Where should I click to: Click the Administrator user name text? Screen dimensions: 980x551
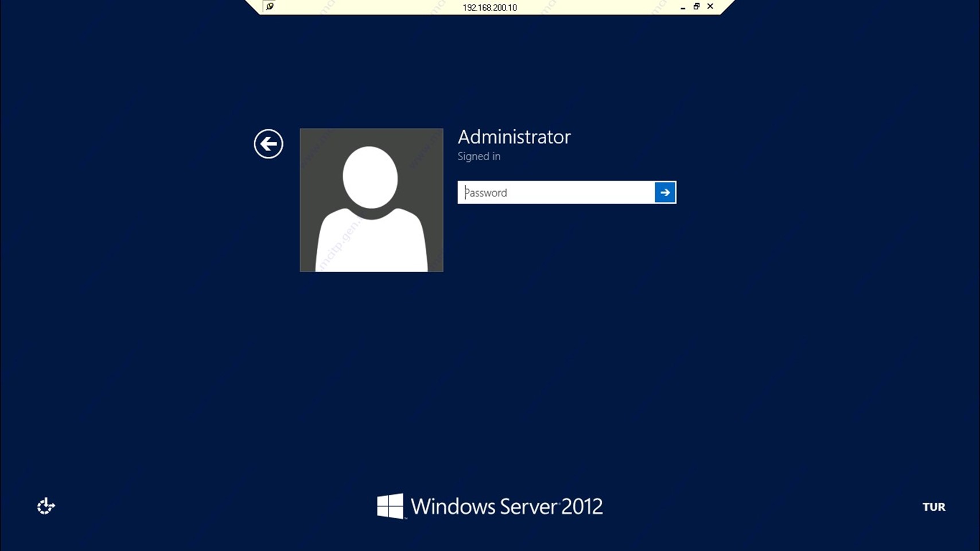pos(514,137)
